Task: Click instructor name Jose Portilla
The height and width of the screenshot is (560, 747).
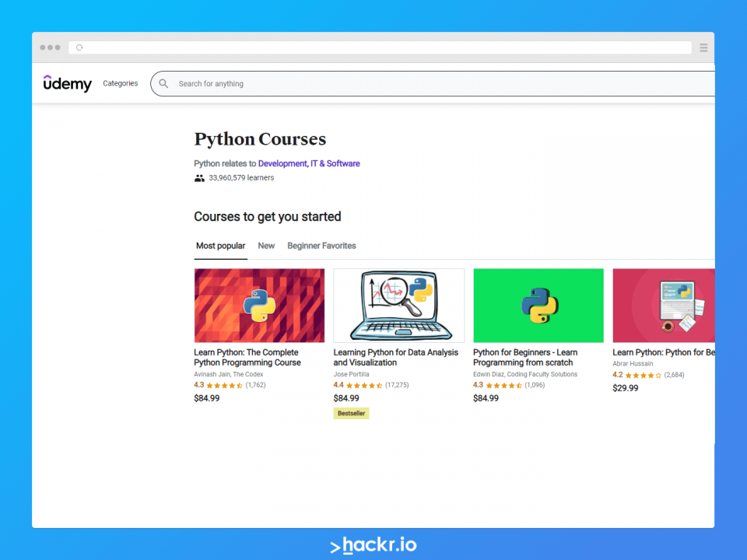Action: [x=351, y=374]
